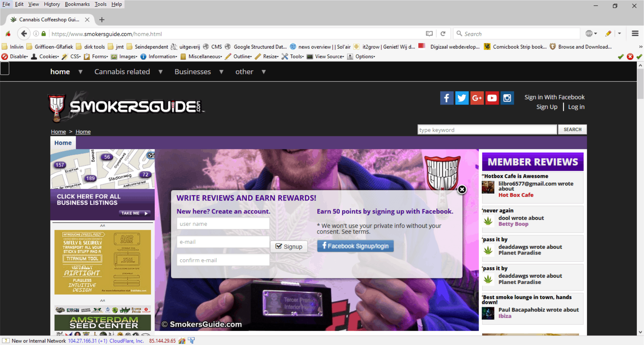The height and width of the screenshot is (345, 644).
Task: Open the Outline dropdown
Action: (x=238, y=57)
